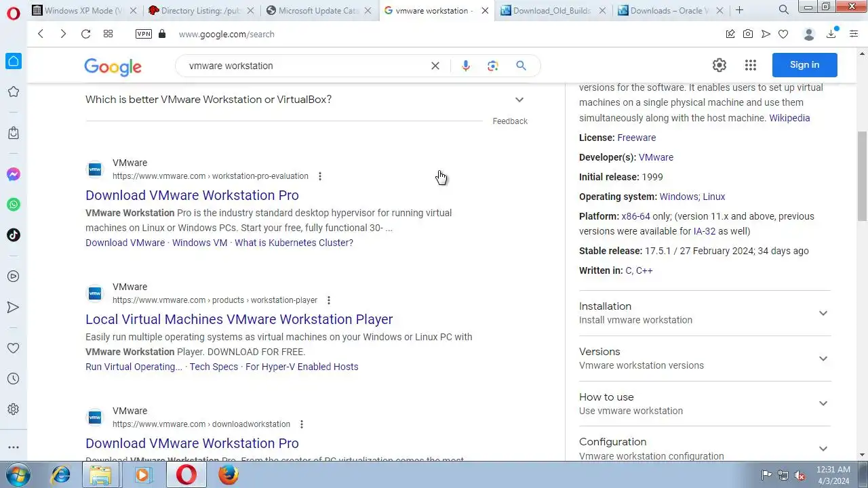Open TikTok in the sidebar
The width and height of the screenshot is (868, 488).
coord(14,235)
